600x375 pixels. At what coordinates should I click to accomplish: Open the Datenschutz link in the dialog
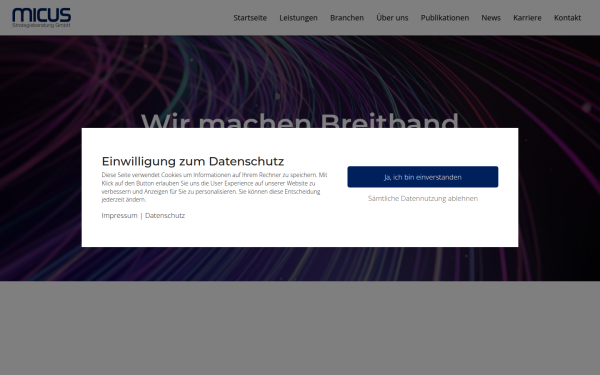click(x=165, y=215)
